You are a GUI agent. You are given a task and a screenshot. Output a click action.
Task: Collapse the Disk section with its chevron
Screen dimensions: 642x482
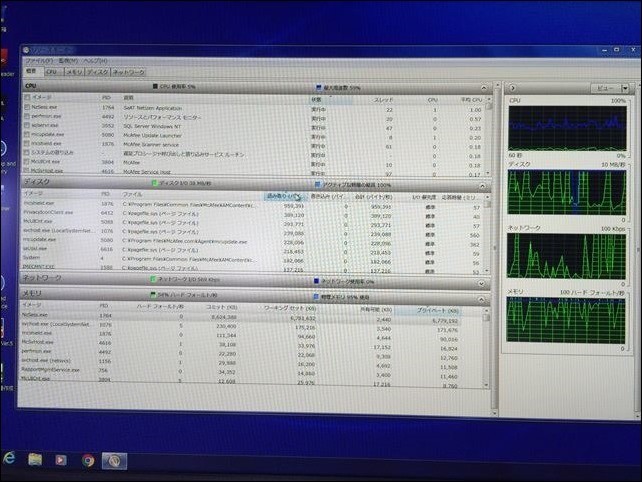482,186
